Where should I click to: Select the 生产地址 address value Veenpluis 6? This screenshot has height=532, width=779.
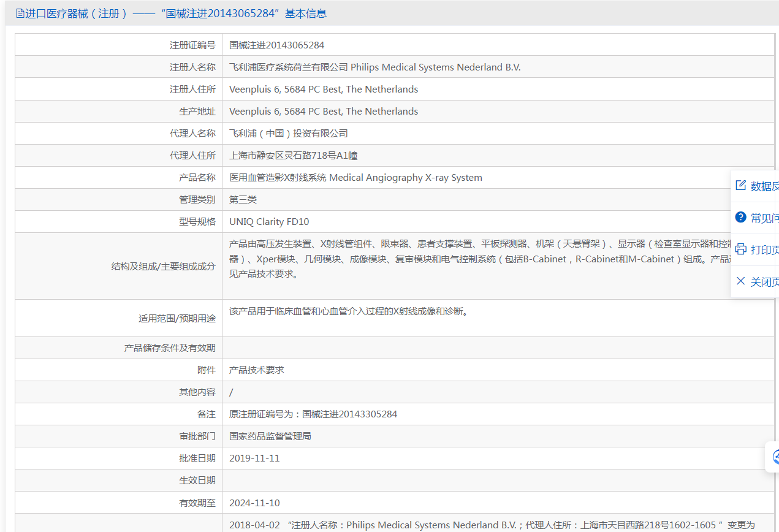(324, 111)
